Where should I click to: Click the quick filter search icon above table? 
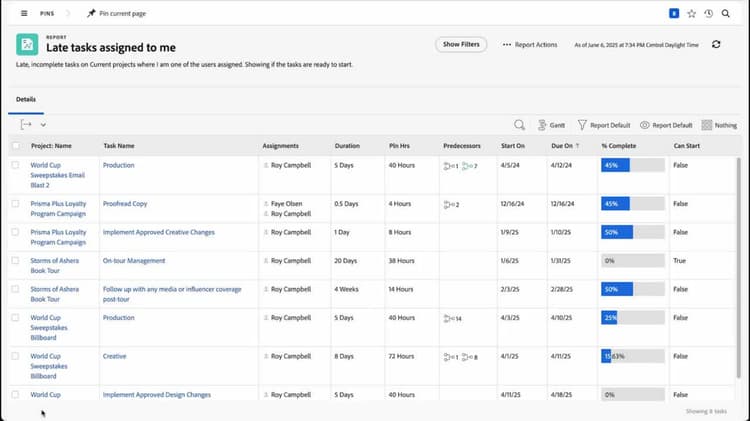(x=520, y=125)
